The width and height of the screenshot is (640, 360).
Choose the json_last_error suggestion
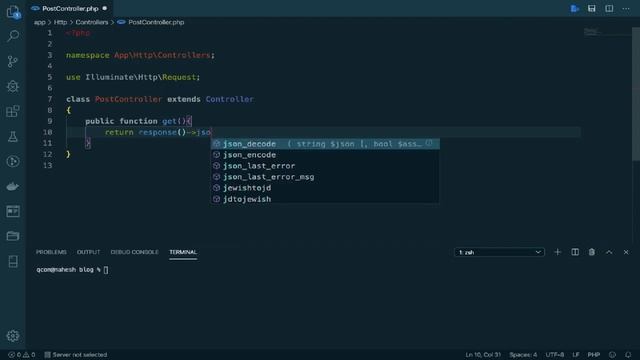tap(325, 166)
